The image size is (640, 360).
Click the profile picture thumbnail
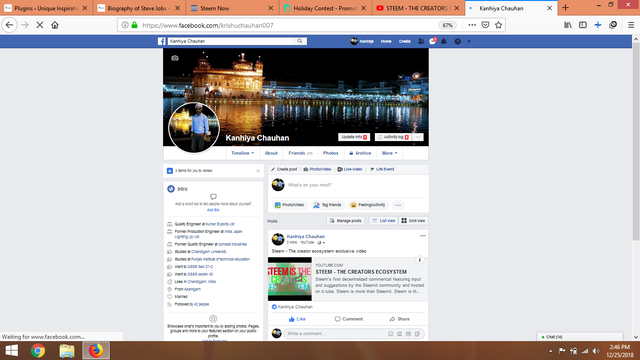pos(194,127)
